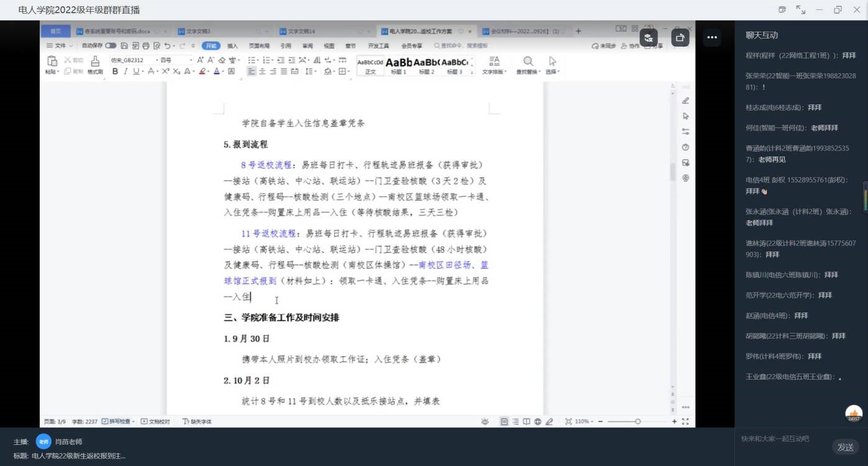The height and width of the screenshot is (466, 868).
Task: Click the Find and Replace magnifier icon
Action: (528, 61)
